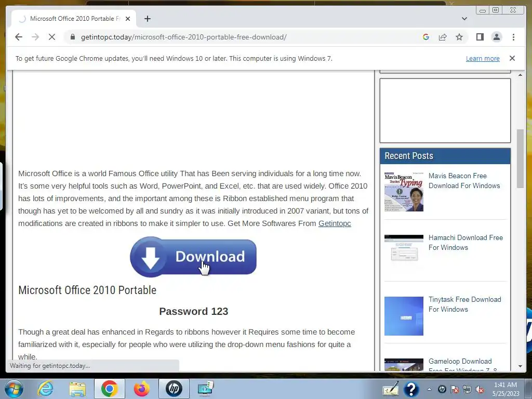The image size is (532, 399).
Task: Click the HP tray icon
Action: [x=442, y=390]
